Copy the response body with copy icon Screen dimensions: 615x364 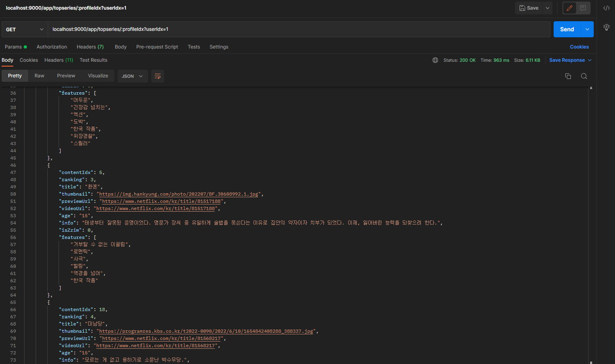pyautogui.click(x=568, y=76)
